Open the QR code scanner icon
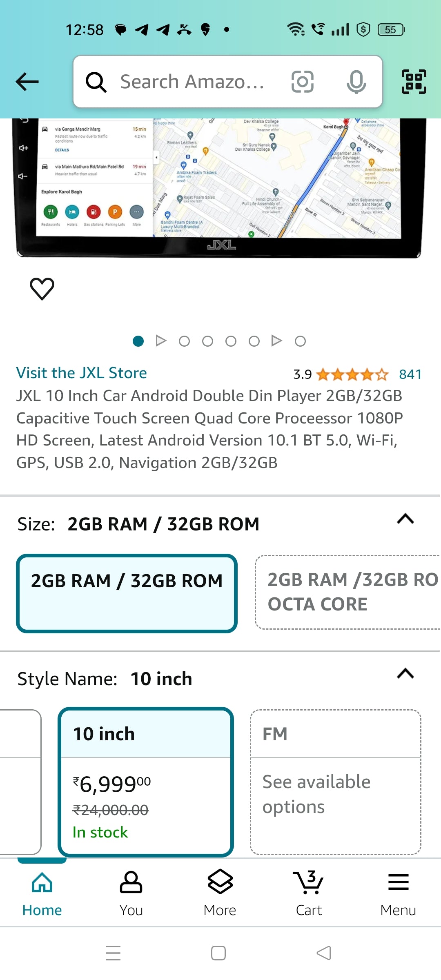441x980 pixels. tap(414, 82)
